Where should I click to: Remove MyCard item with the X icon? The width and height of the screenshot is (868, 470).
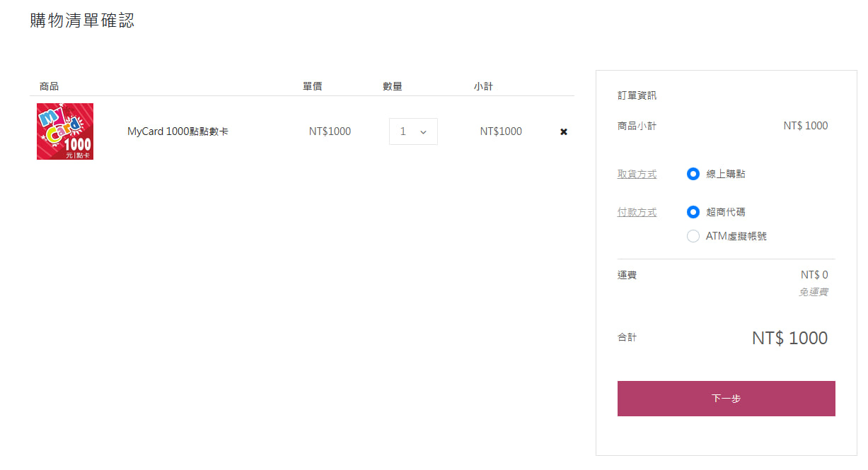tap(564, 131)
